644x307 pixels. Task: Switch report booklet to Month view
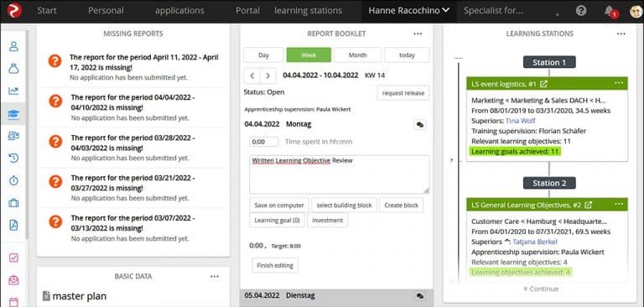pyautogui.click(x=358, y=55)
